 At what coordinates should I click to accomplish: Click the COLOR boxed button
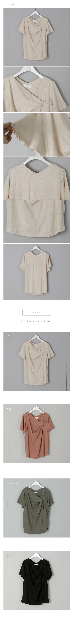tap(36, 313)
